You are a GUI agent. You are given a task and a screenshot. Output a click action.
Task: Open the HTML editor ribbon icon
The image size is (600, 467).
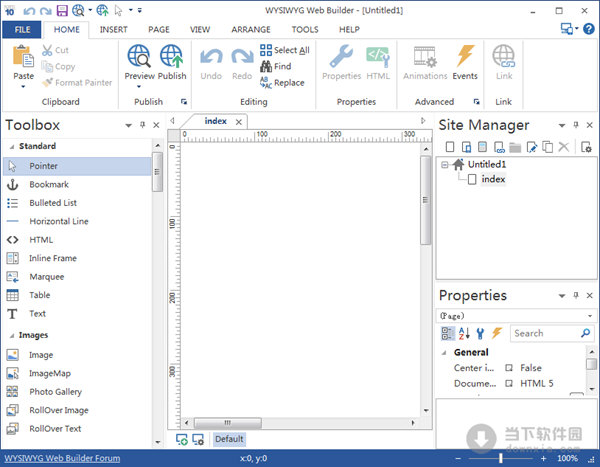coord(378,56)
